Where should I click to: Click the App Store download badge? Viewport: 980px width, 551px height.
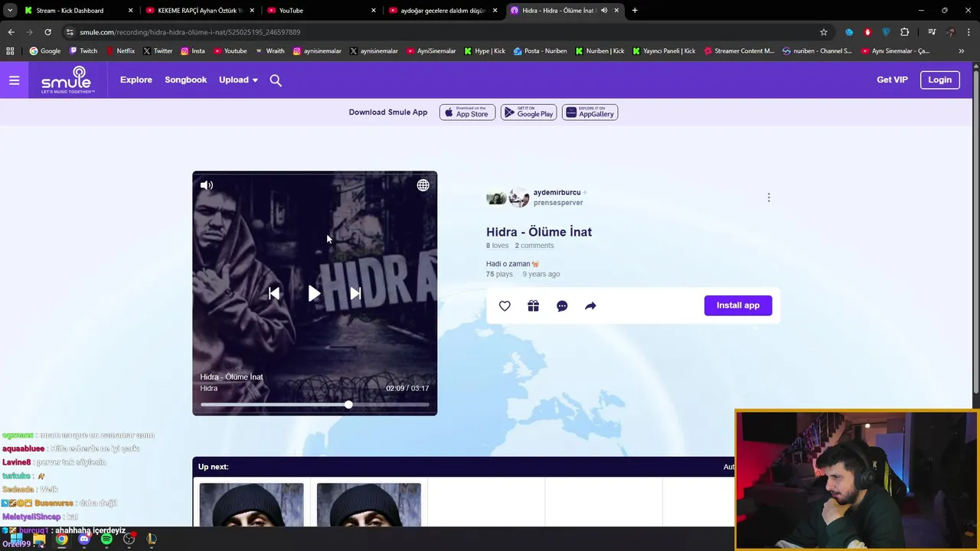(467, 112)
